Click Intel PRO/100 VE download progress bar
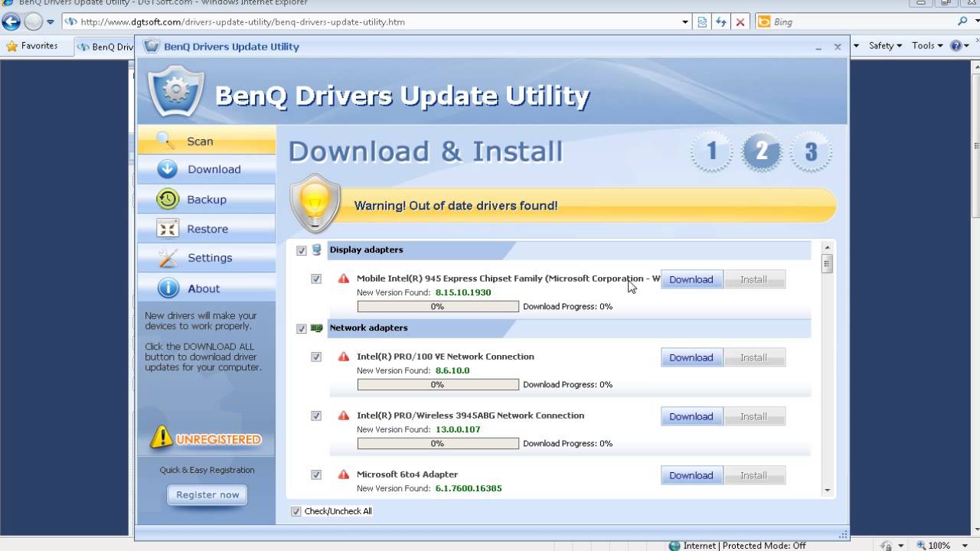This screenshot has width=980, height=551. click(x=438, y=384)
